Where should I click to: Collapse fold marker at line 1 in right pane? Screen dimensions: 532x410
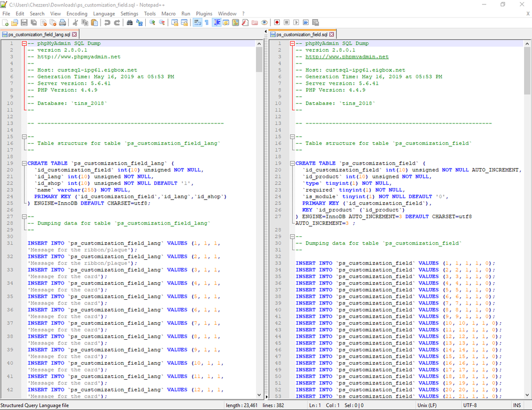(292, 44)
